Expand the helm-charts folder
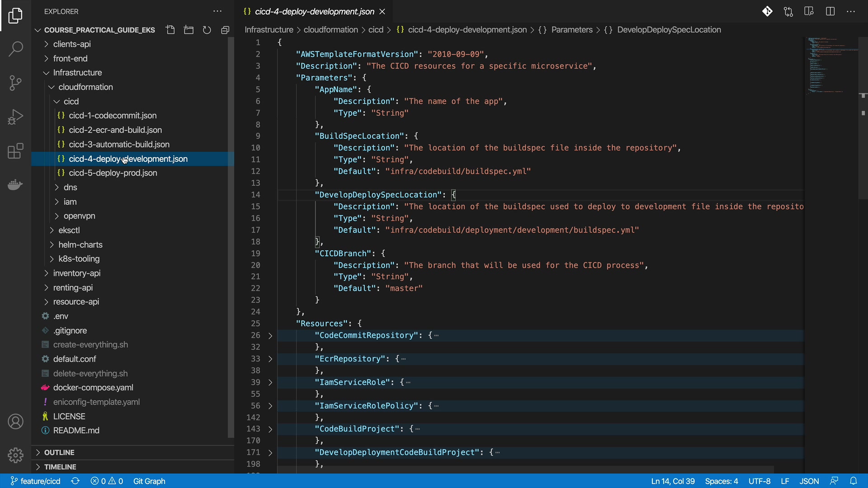The image size is (868, 488). (x=80, y=244)
